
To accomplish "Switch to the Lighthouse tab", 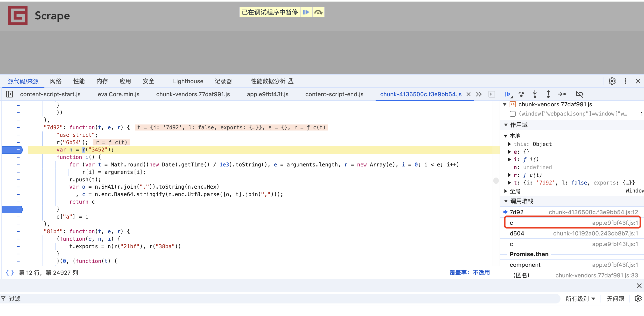I will pyautogui.click(x=188, y=81).
